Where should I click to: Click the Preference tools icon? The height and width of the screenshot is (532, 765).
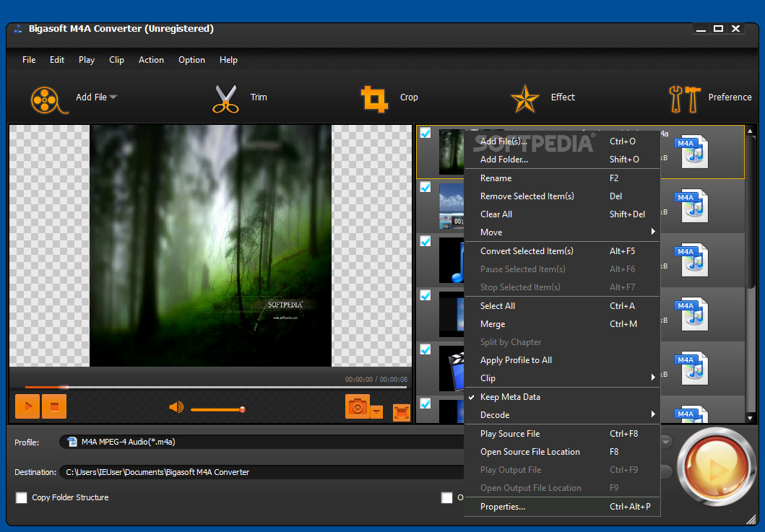pyautogui.click(x=685, y=99)
